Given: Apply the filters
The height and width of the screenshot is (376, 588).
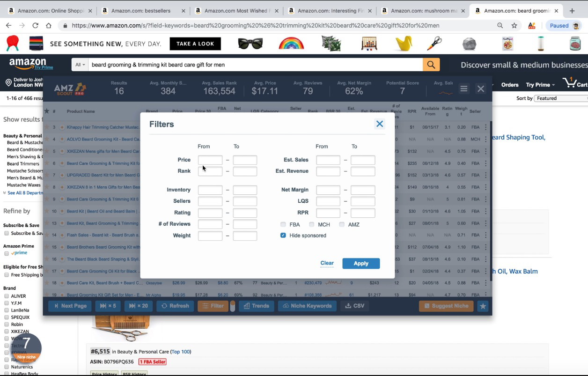Looking at the screenshot, I should pos(361,263).
